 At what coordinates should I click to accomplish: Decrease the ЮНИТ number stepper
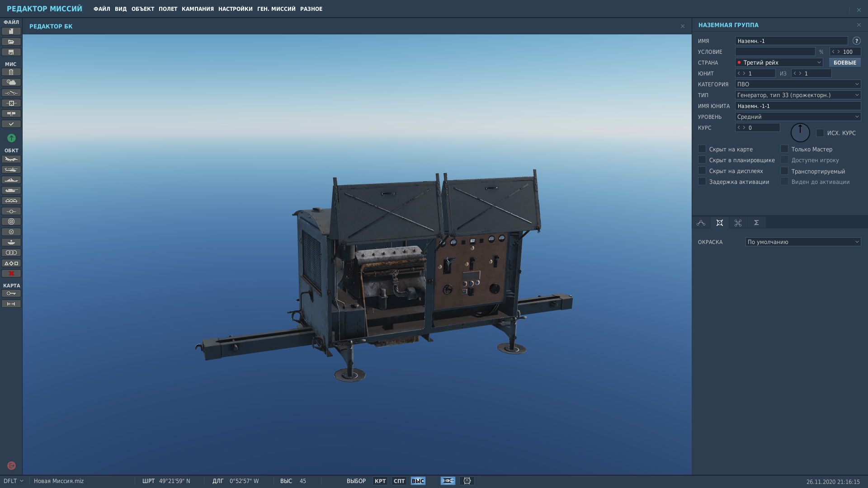coord(739,73)
